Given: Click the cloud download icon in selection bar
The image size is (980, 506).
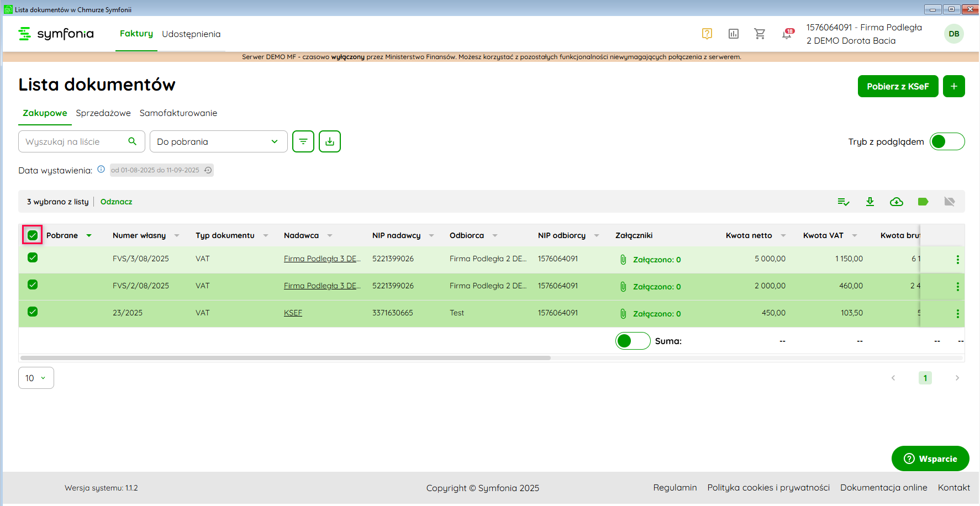Looking at the screenshot, I should coord(896,202).
